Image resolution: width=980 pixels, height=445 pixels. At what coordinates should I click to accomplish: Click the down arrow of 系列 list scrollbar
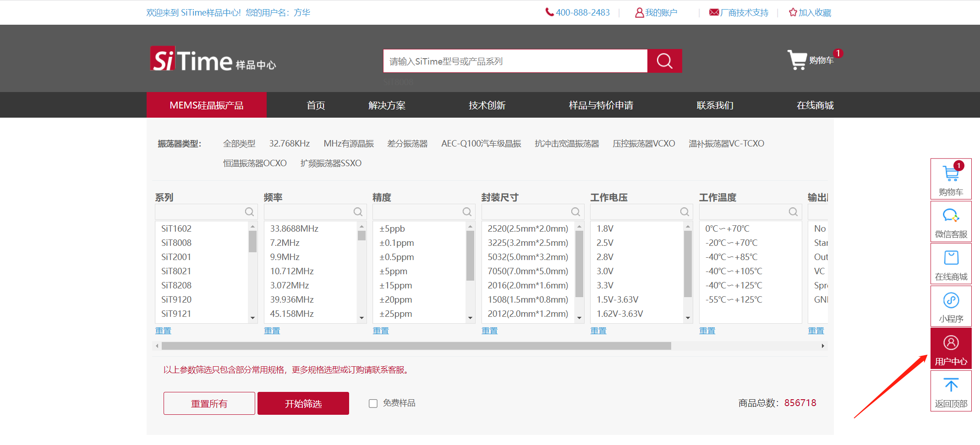pyautogui.click(x=252, y=318)
